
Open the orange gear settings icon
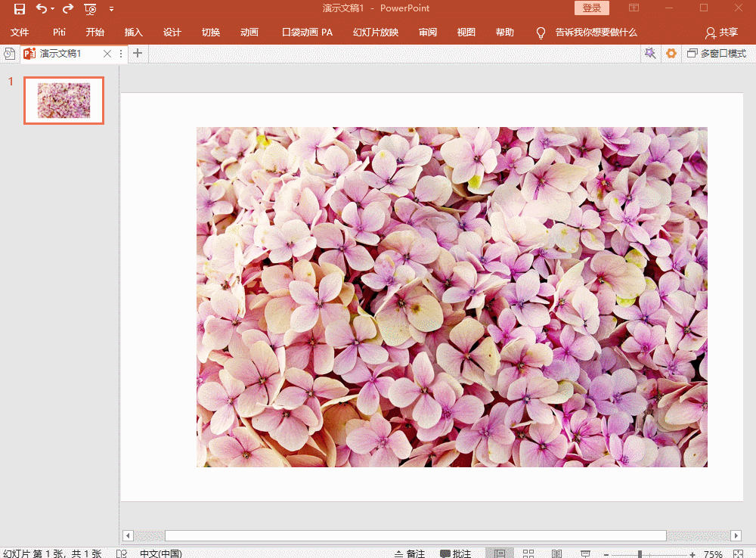(671, 54)
